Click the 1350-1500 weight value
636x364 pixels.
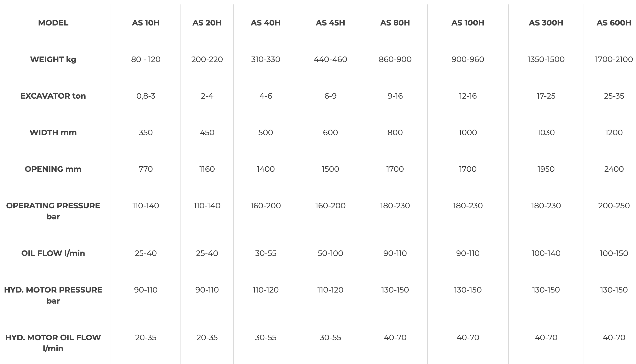(x=546, y=59)
